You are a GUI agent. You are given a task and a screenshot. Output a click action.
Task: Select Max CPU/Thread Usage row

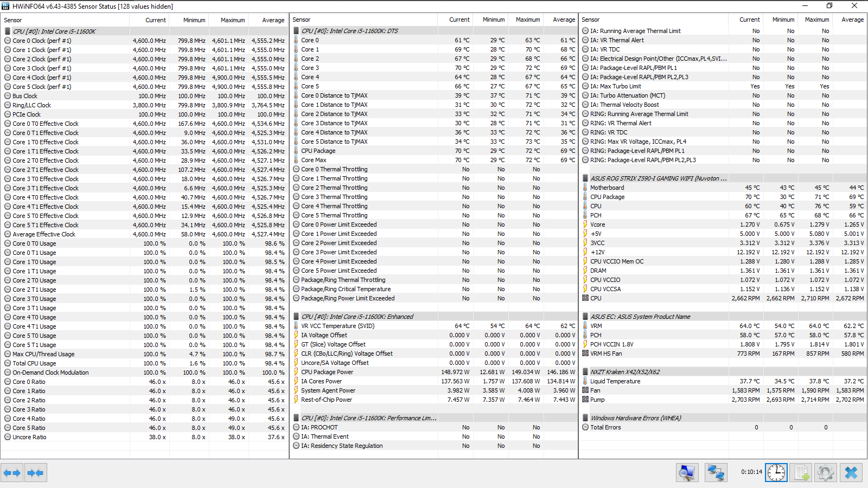tap(145, 354)
